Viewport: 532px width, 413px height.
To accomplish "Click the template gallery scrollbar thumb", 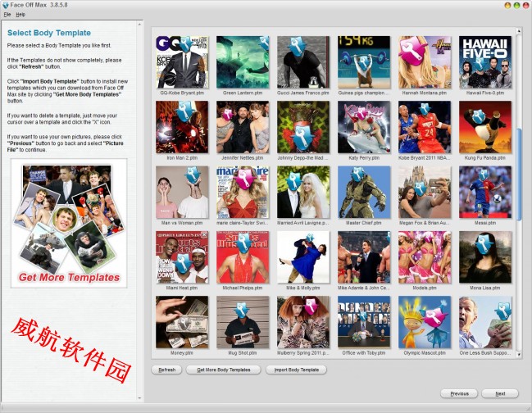I will click(518, 175).
